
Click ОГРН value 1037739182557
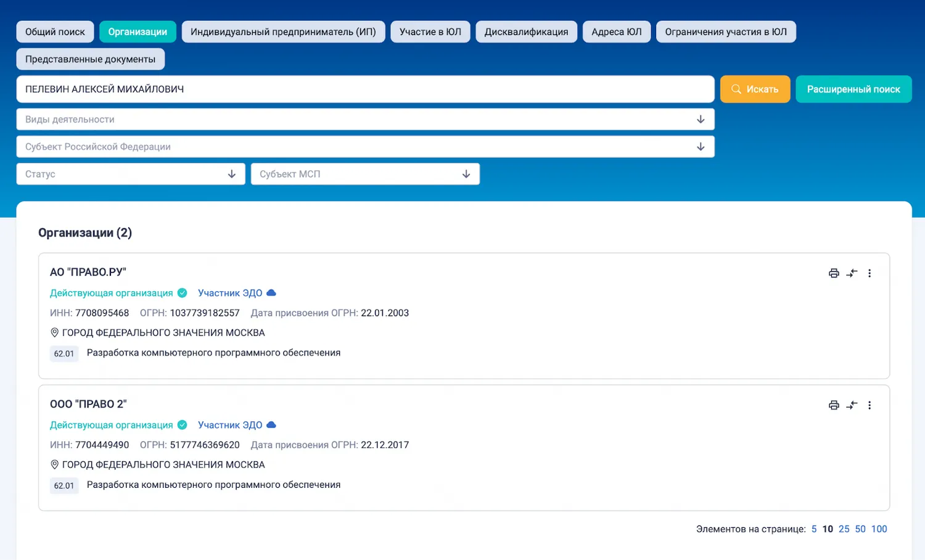[205, 313]
